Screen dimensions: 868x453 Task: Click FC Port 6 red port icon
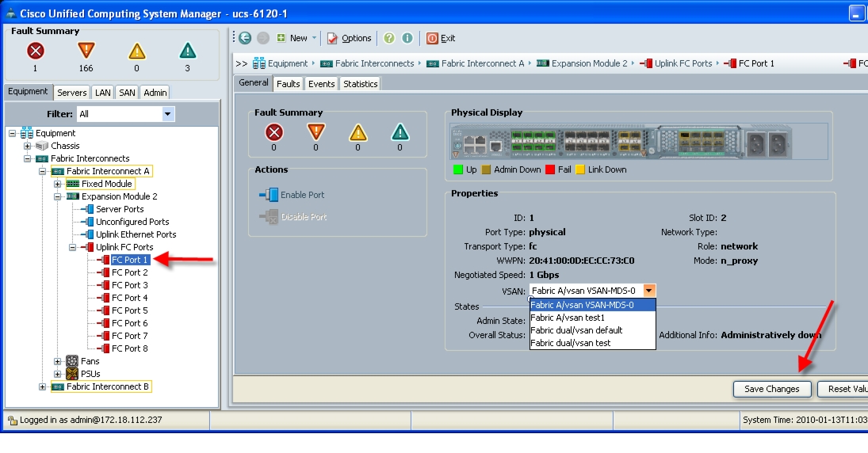tap(104, 324)
